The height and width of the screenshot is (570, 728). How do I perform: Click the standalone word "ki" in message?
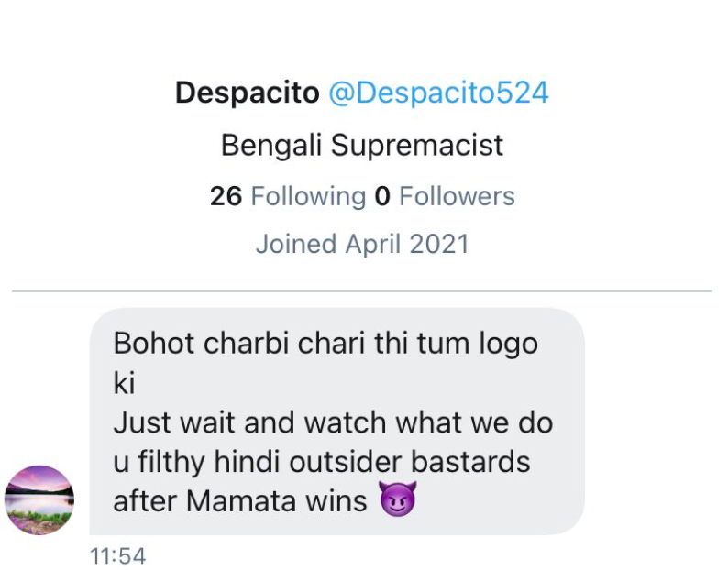[x=124, y=383]
